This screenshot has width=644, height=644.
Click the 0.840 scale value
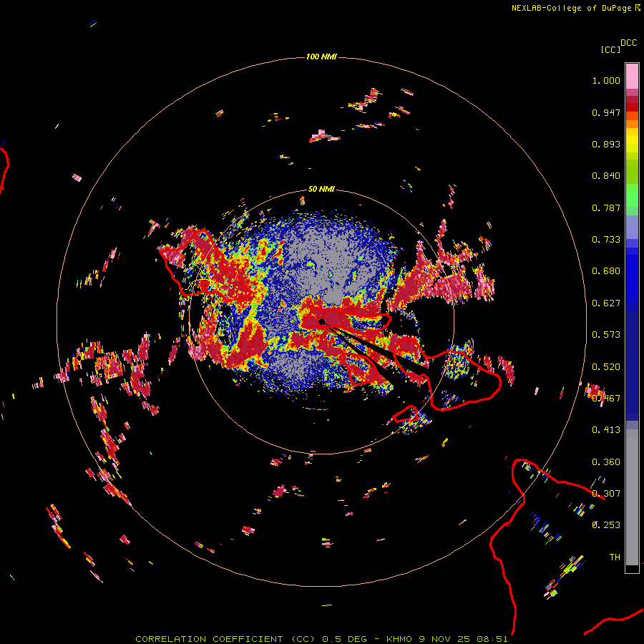click(606, 176)
